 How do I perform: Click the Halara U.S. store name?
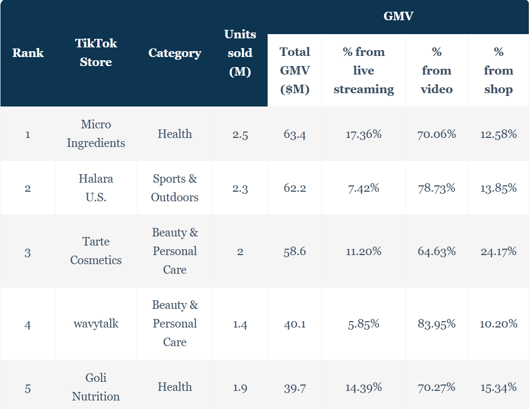96,188
